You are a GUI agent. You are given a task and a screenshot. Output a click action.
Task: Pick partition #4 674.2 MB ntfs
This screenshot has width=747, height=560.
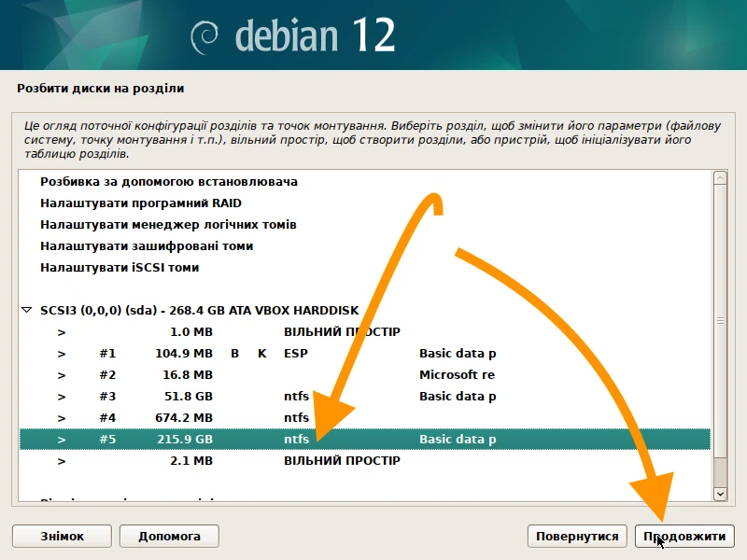[x=365, y=417]
